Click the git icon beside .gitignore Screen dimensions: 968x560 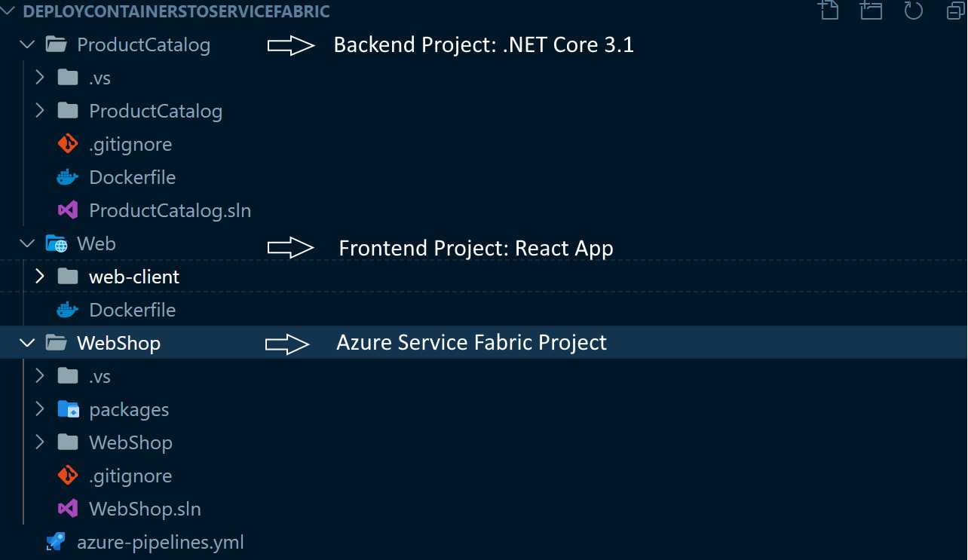point(67,143)
